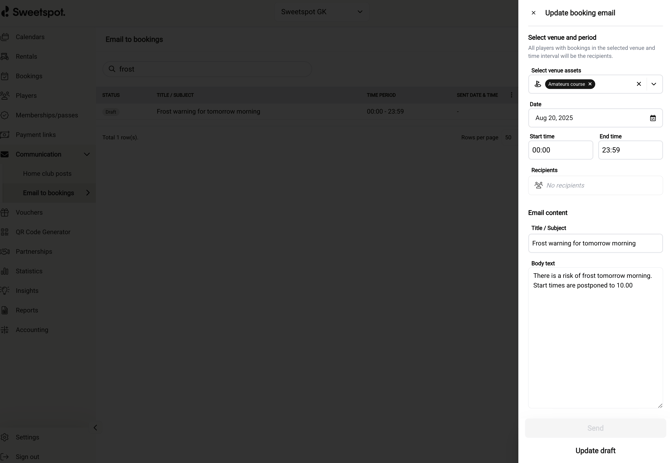Open Reports page
This screenshot has width=670, height=463.
tap(26, 310)
